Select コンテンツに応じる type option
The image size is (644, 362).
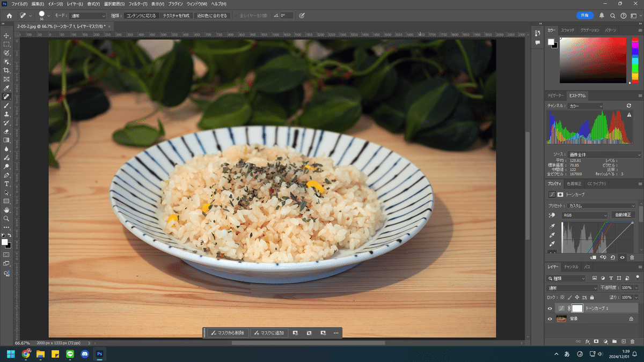coord(141,16)
